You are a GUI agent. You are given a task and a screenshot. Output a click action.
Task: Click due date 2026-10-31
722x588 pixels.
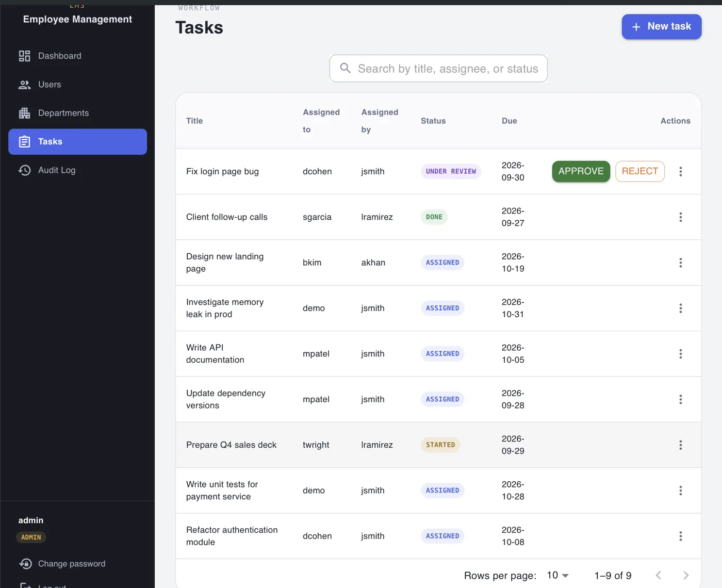point(513,308)
